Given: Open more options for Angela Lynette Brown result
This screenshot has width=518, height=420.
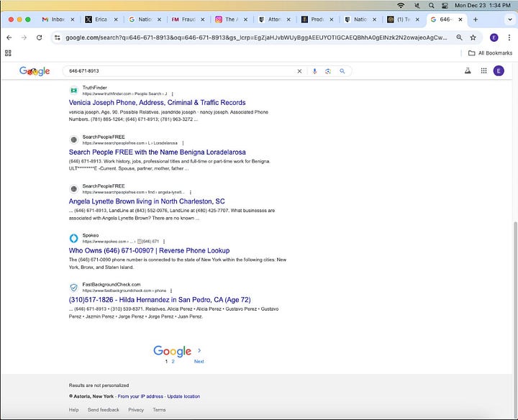Looking at the screenshot, I should 190,192.
